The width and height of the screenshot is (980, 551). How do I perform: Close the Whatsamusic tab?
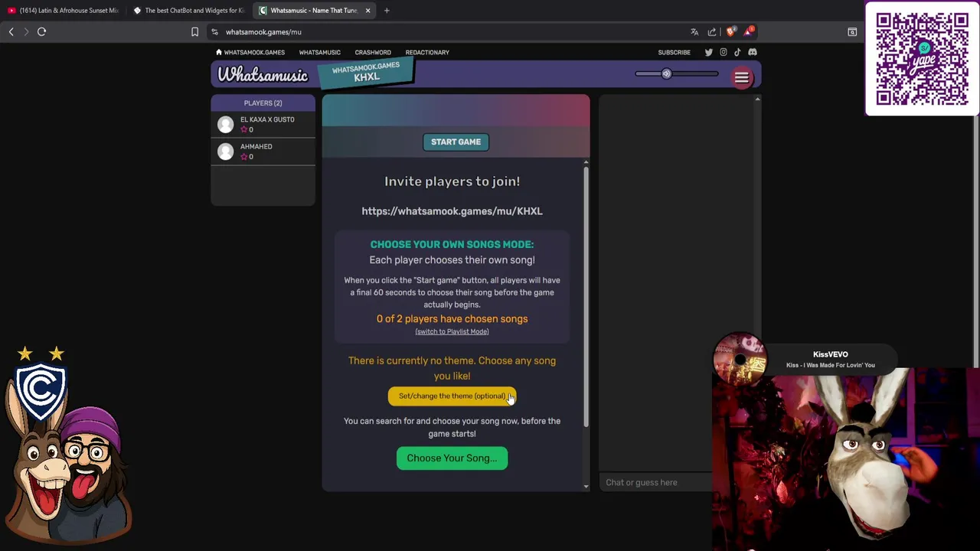click(x=367, y=11)
